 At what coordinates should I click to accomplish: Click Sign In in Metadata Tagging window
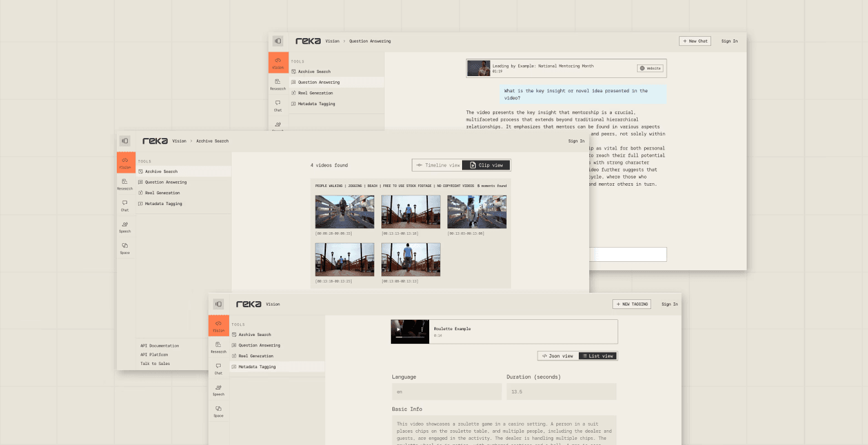670,304
